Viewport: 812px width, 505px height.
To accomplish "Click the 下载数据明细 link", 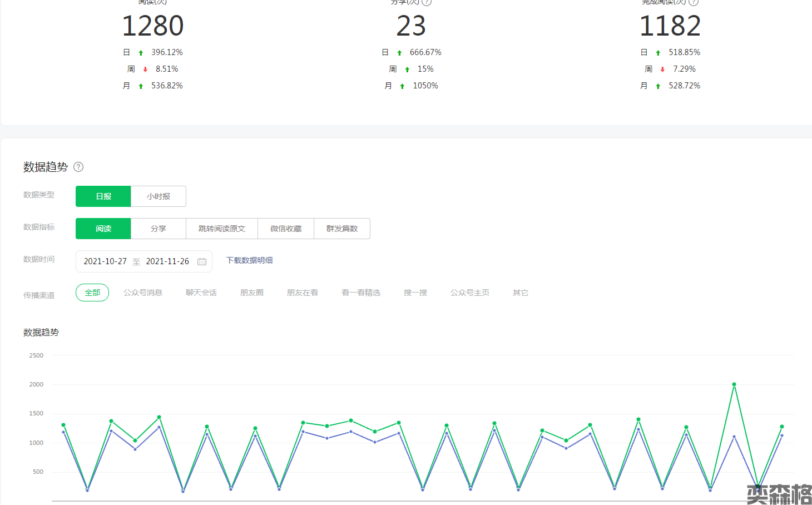I will [x=249, y=260].
